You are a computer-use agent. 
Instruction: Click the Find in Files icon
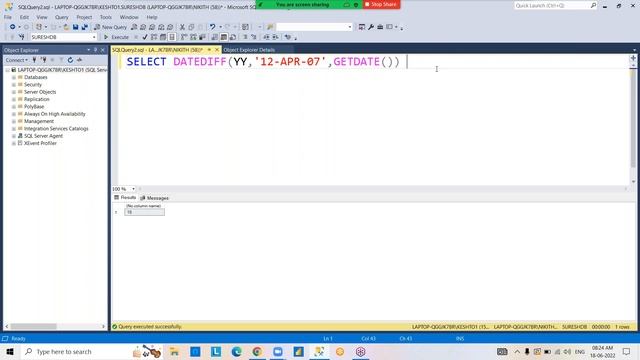point(270,27)
